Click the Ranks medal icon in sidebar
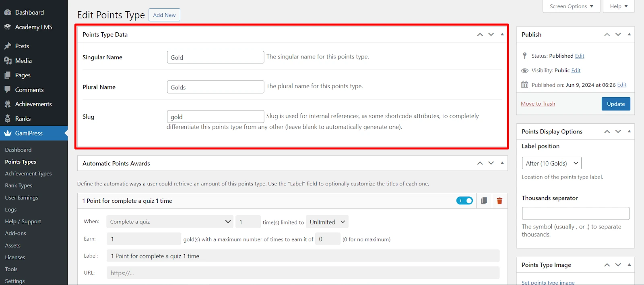The width and height of the screenshot is (644, 285). pyautogui.click(x=8, y=119)
